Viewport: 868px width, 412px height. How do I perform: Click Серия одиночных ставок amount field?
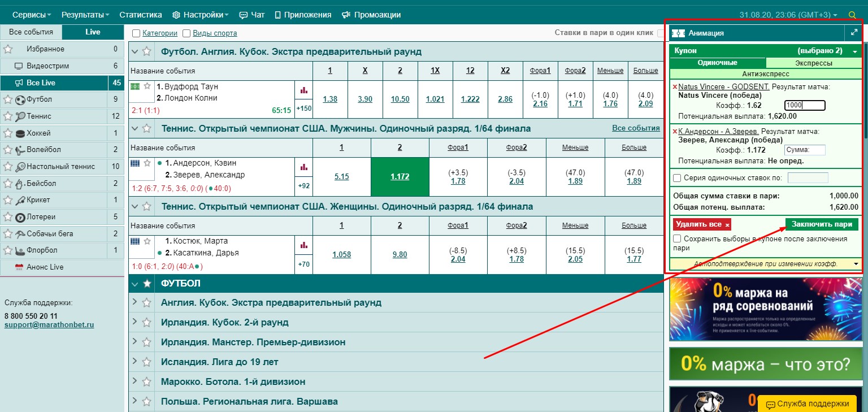pyautogui.click(x=808, y=178)
